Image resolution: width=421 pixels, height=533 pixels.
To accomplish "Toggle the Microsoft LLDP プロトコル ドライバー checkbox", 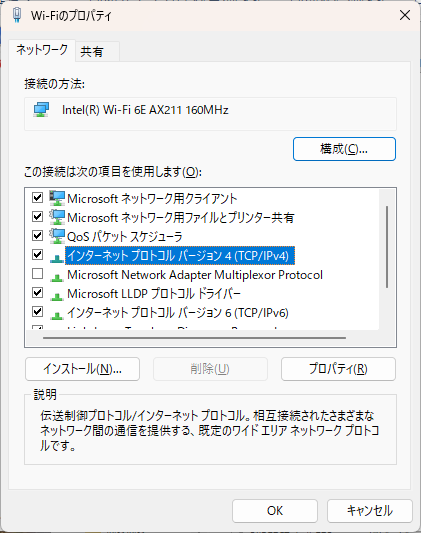I will point(37,293).
